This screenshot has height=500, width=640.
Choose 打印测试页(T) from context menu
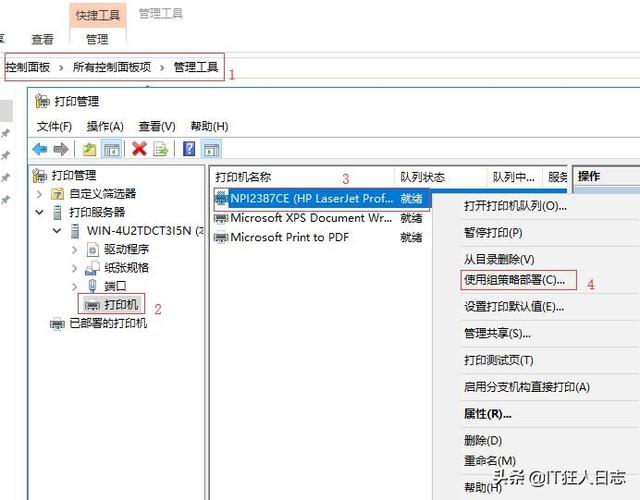click(498, 360)
